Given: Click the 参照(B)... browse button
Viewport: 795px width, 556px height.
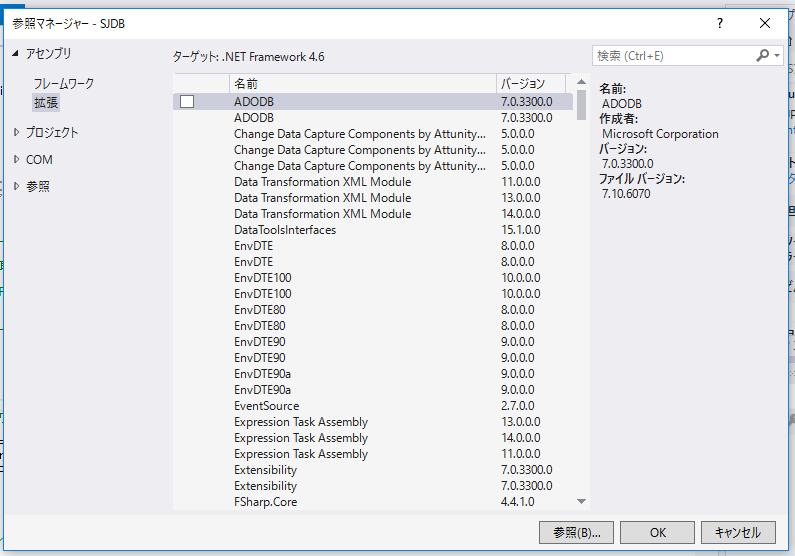Looking at the screenshot, I should pyautogui.click(x=576, y=533).
